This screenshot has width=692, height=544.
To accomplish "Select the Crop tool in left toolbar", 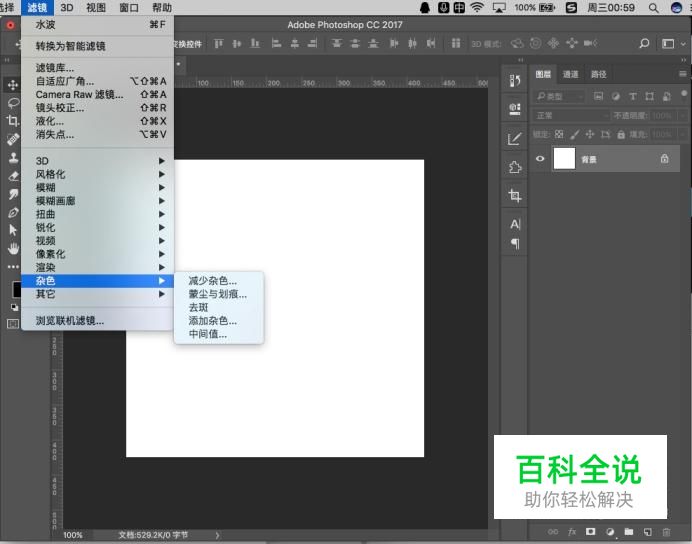I will pyautogui.click(x=13, y=120).
